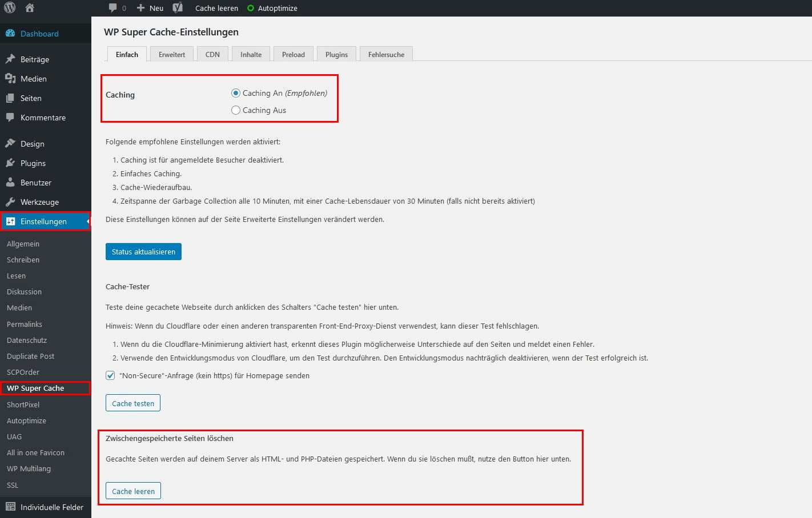Click Cache leeren in admin bar
Image resolution: width=812 pixels, height=518 pixels.
(216, 8)
